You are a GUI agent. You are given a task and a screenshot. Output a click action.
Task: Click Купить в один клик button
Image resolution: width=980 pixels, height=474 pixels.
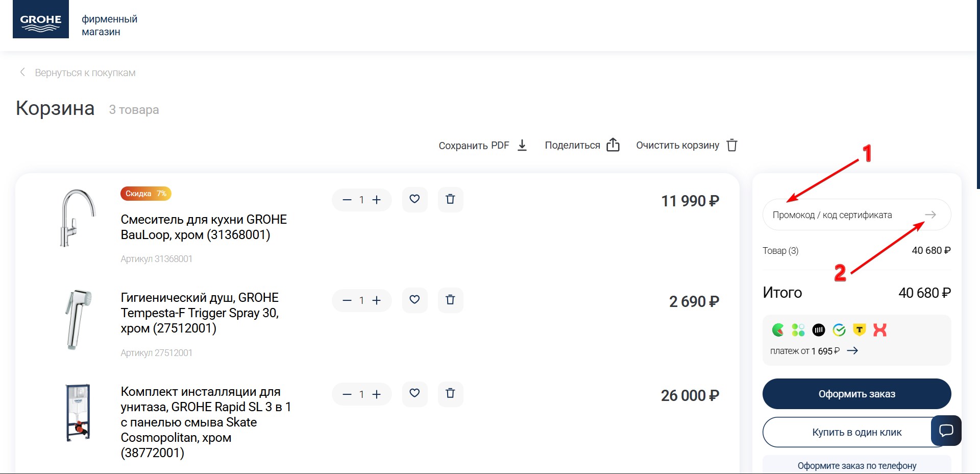point(856,433)
